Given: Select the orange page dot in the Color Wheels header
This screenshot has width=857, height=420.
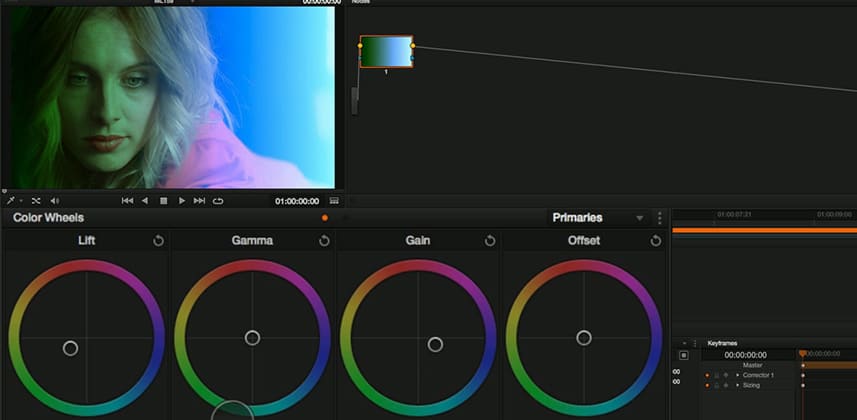Looking at the screenshot, I should pyautogui.click(x=325, y=218).
